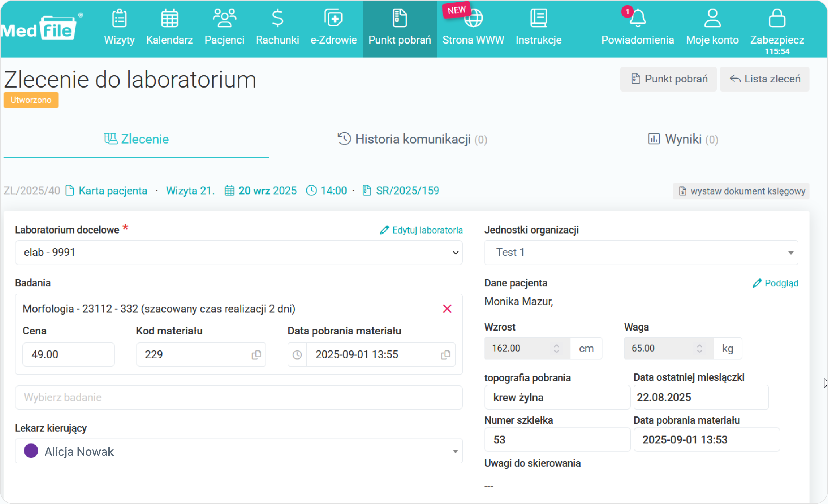
Task: Expand Laboratorium docelowe dropdown
Action: [455, 253]
